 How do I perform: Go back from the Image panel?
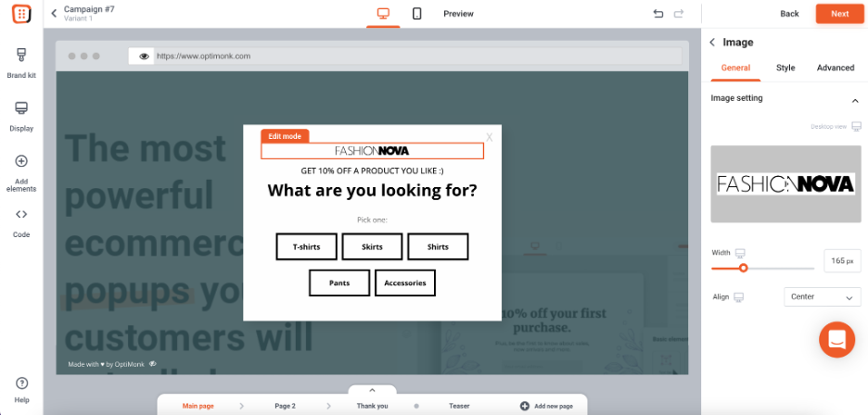point(712,42)
